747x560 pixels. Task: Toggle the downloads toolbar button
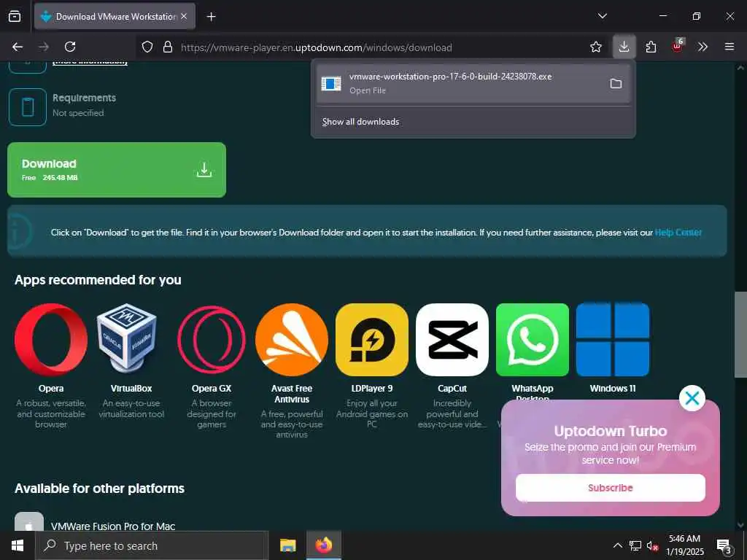click(x=624, y=47)
